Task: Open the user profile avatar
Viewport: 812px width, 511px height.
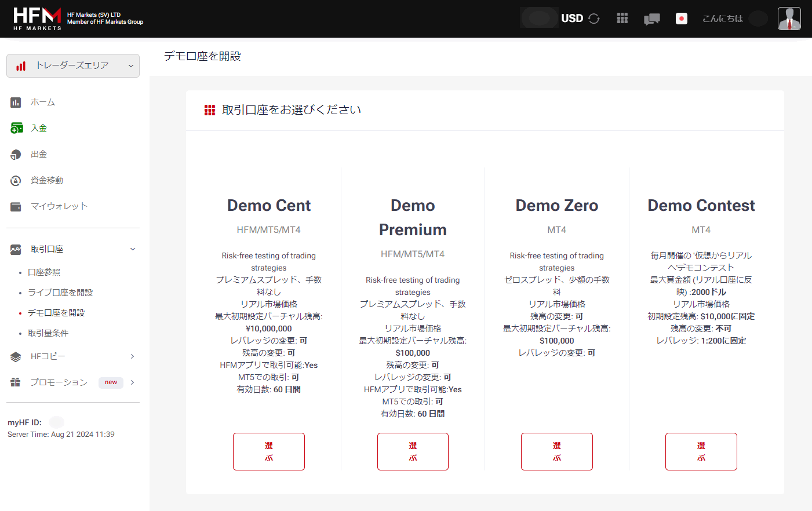Action: pyautogui.click(x=789, y=19)
